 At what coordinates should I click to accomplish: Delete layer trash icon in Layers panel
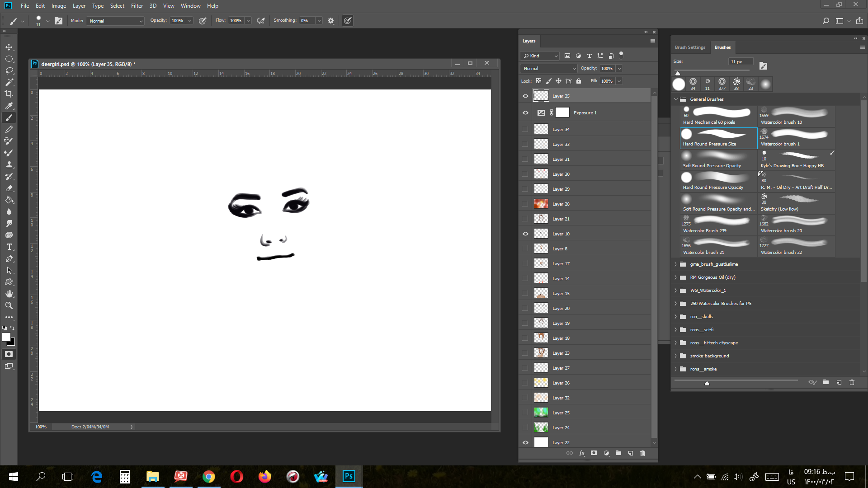pyautogui.click(x=643, y=453)
